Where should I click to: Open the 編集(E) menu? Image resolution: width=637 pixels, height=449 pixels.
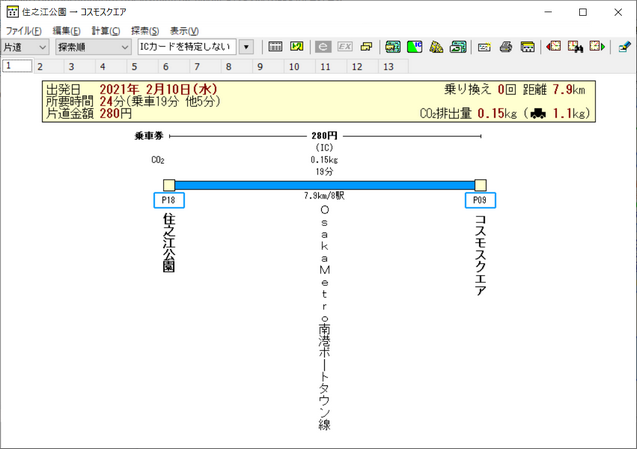click(66, 31)
